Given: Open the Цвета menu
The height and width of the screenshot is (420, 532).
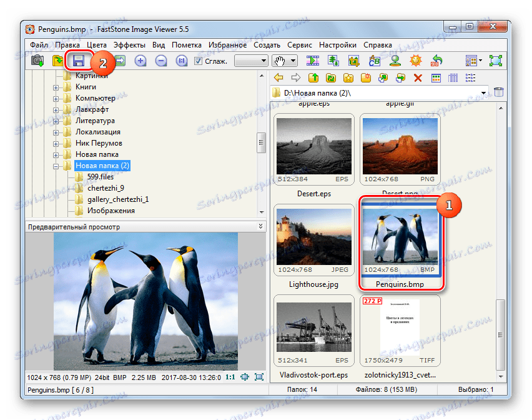Looking at the screenshot, I should [96, 45].
